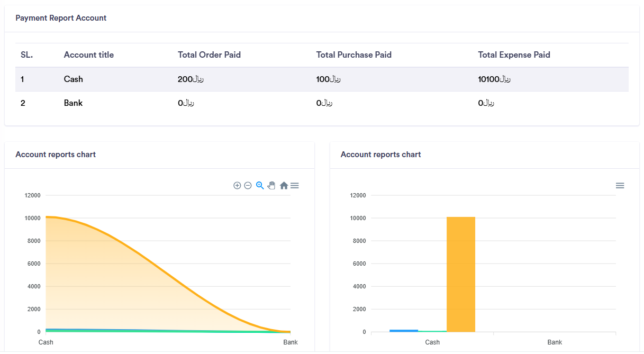
Task: Click the blue order bar for Cash
Action: coord(403,331)
